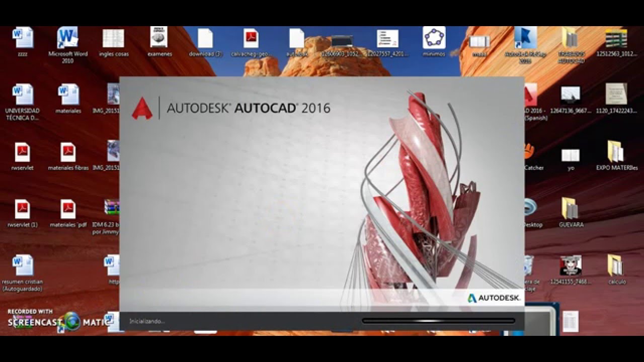
Task: Open the ingles cosas desktop file
Action: coord(113,39)
